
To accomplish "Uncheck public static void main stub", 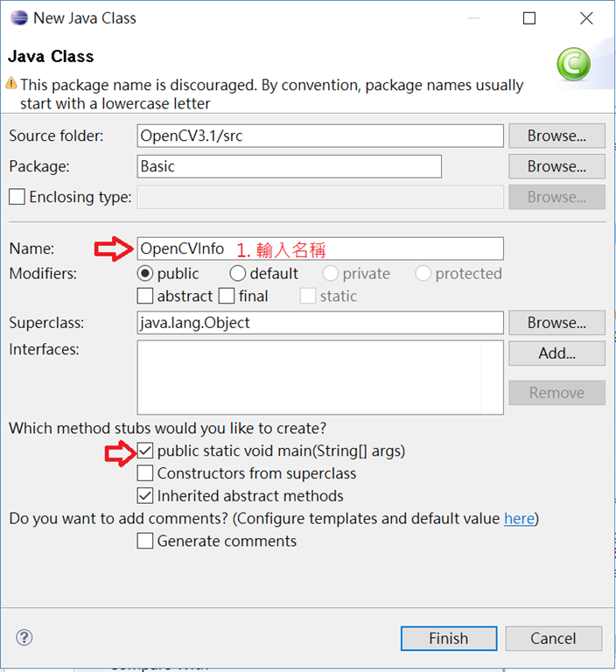I will coord(145,451).
